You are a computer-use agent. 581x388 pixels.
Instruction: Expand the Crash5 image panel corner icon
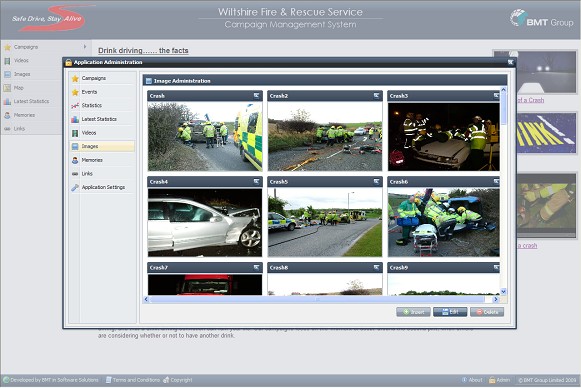coord(376,182)
